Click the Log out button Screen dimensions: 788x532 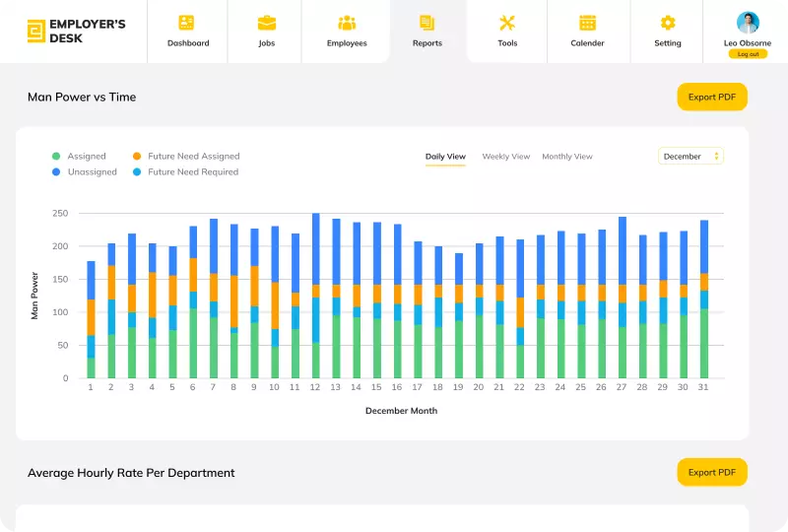[748, 54]
